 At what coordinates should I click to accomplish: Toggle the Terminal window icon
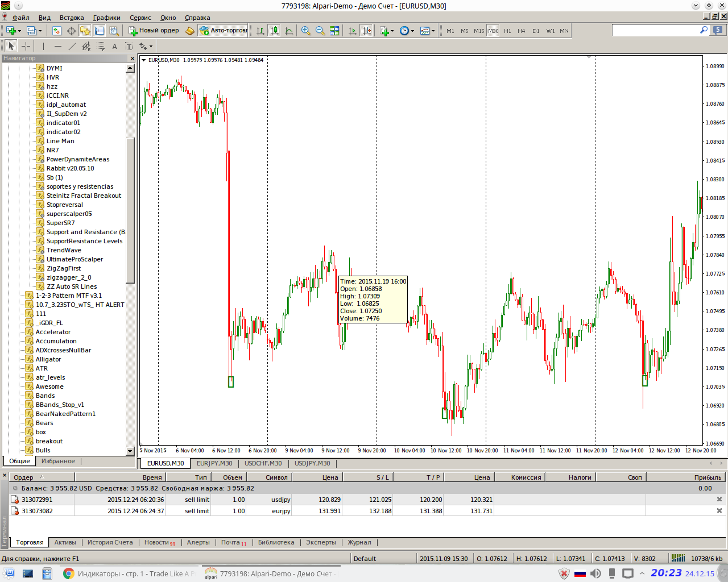tap(100, 31)
